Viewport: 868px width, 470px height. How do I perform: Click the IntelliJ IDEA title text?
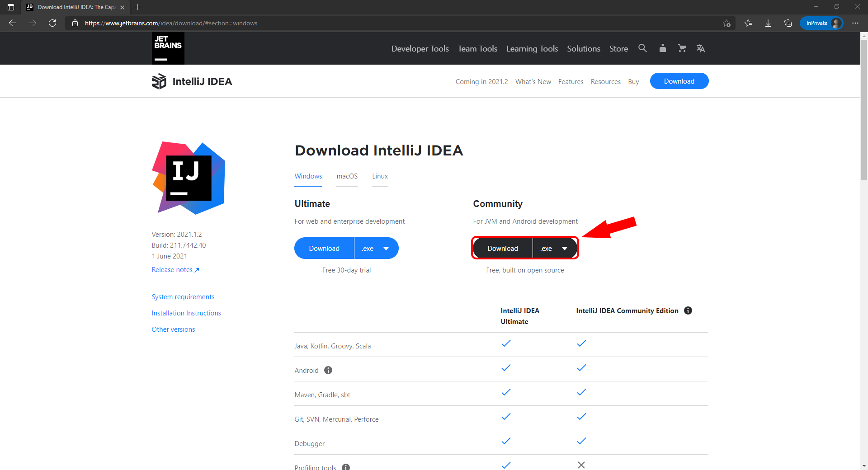(x=202, y=81)
